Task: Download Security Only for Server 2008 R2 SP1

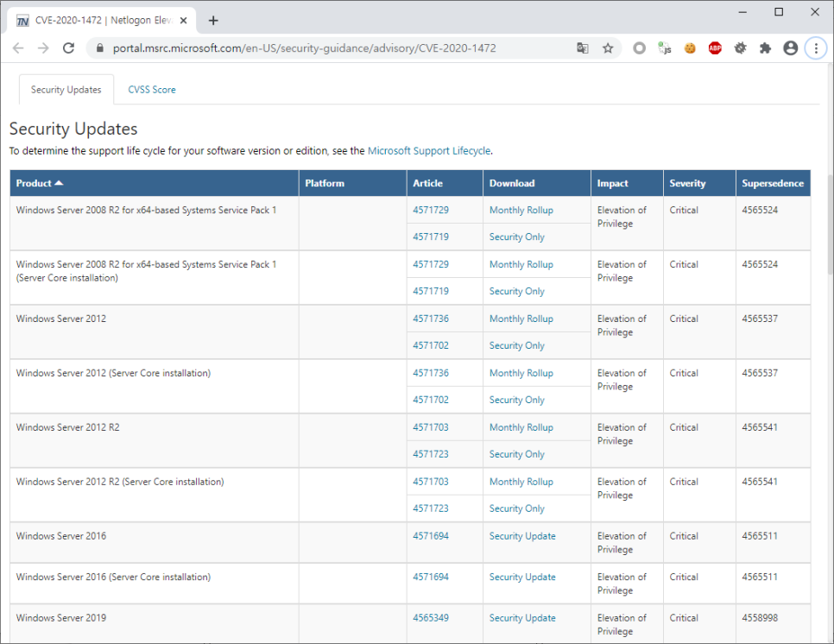Action: 517,237
